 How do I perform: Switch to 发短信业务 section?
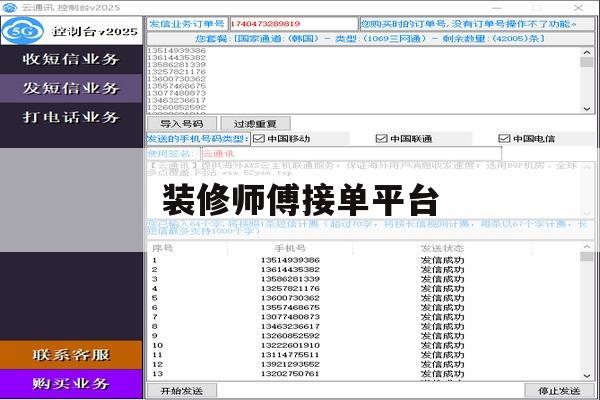pyautogui.click(x=71, y=88)
